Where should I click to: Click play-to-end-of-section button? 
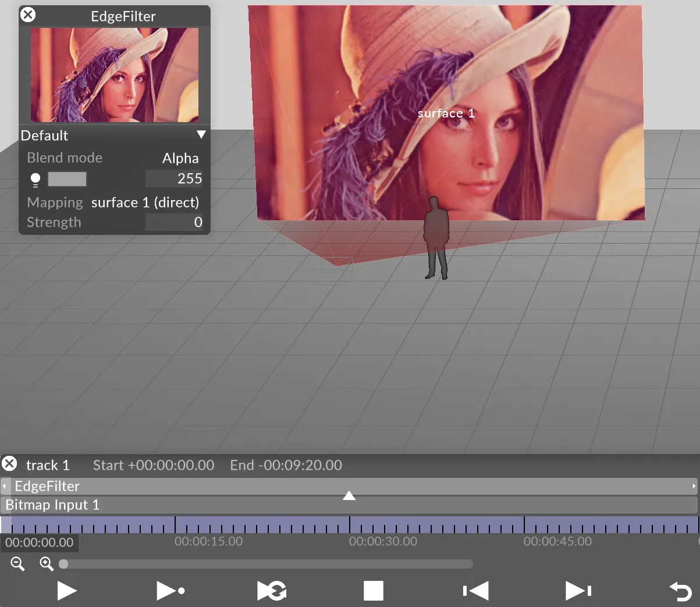tap(170, 591)
